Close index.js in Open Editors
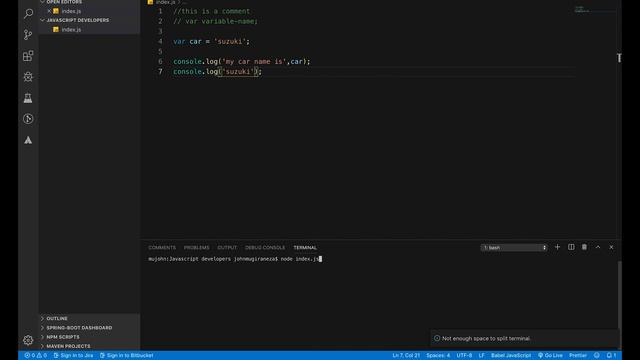Image resolution: width=640 pixels, height=360 pixels. 49,11
